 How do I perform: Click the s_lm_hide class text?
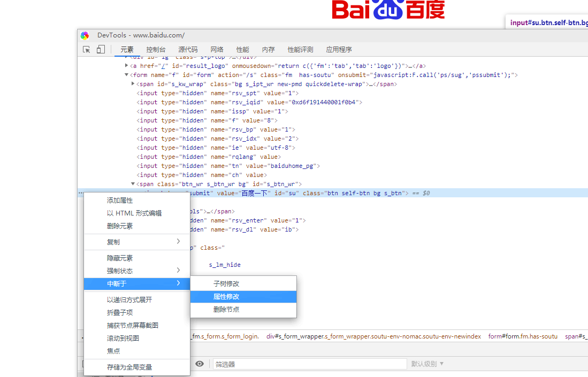point(225,265)
